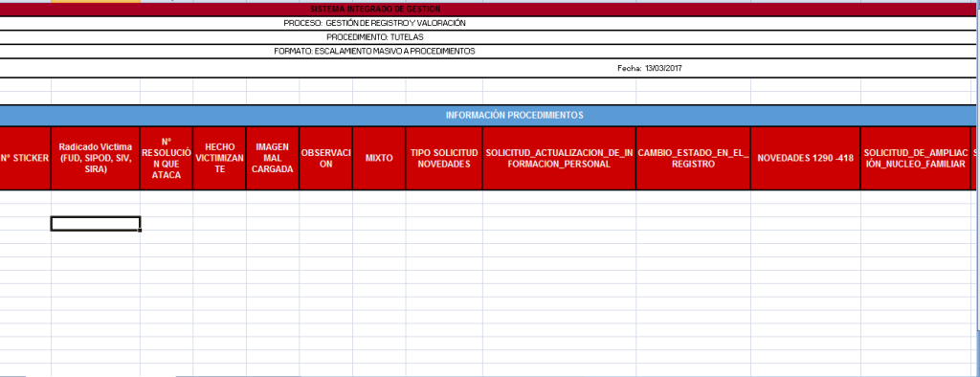Select SOLICITUD_ACTUALIZACION_DE_INFORMACION_PERSONAL header cell
Viewport: 980px width, 377px height.
click(559, 158)
